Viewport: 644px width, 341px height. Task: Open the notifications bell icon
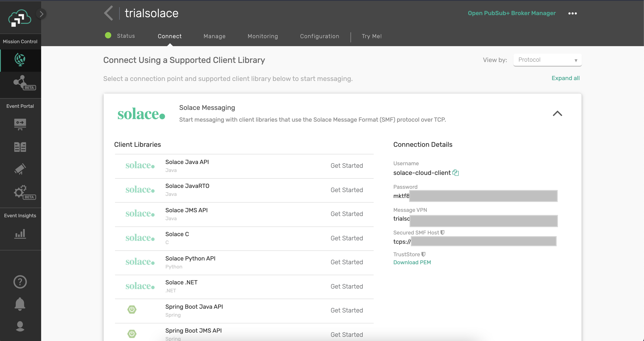(20, 304)
